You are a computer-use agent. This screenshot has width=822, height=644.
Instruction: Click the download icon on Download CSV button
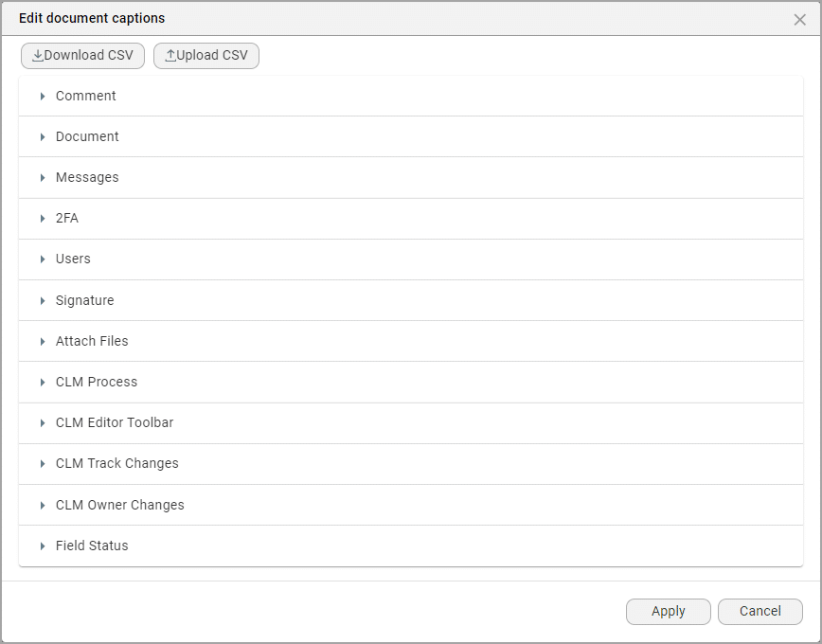pyautogui.click(x=38, y=55)
